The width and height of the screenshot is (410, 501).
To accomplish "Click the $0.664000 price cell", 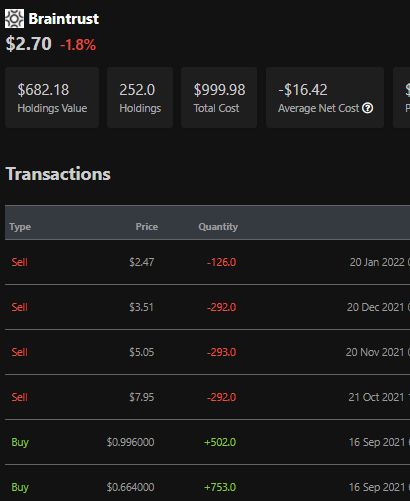I will click(x=130, y=487).
